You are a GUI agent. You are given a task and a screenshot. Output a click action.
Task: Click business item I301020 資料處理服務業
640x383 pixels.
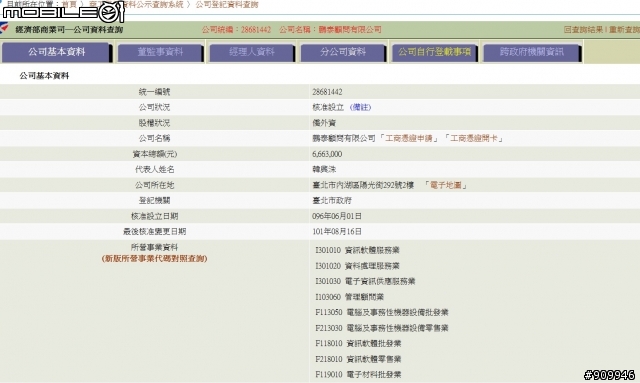point(357,266)
